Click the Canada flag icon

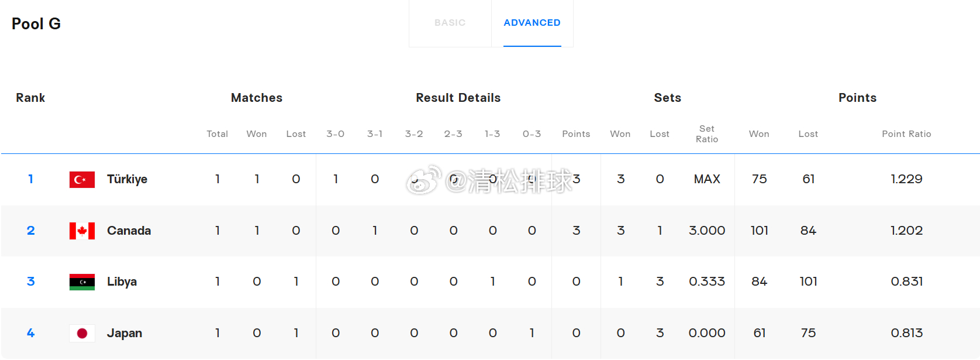tap(82, 231)
